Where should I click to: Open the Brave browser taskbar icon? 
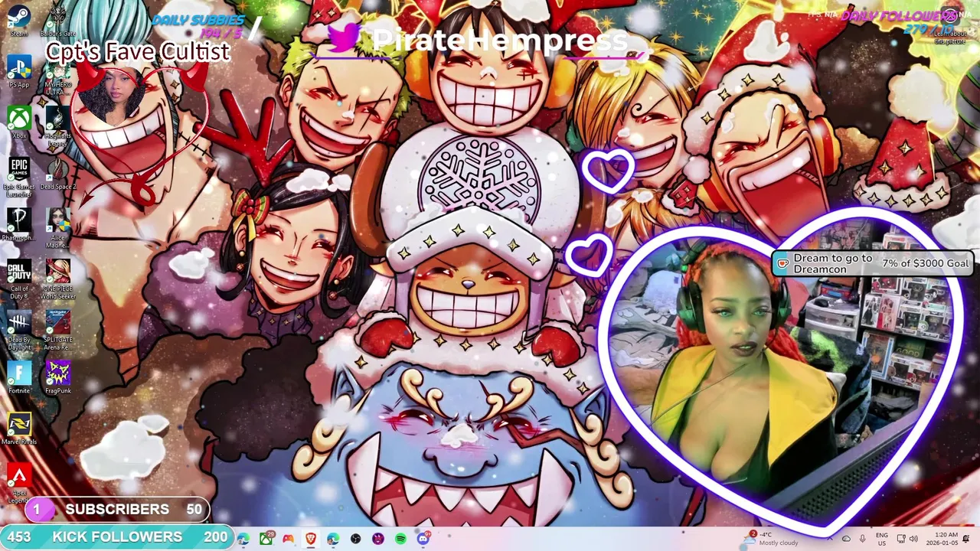click(311, 539)
